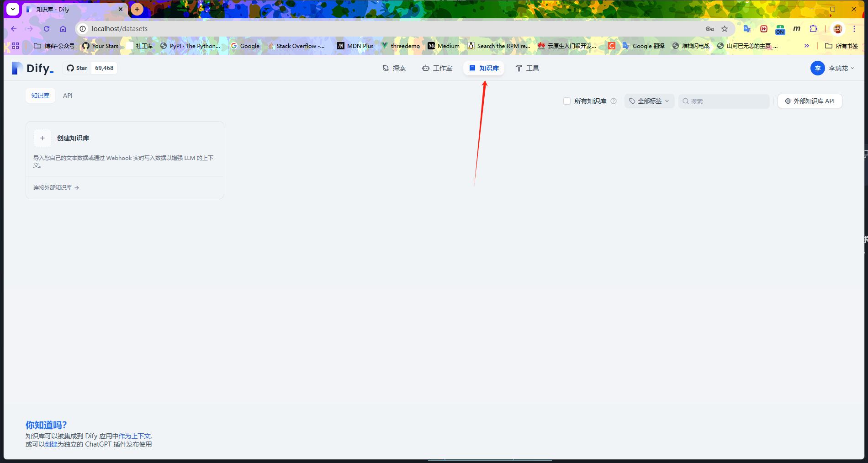868x463 pixels.
Task: Expand the 全部标签 dropdown
Action: (649, 101)
